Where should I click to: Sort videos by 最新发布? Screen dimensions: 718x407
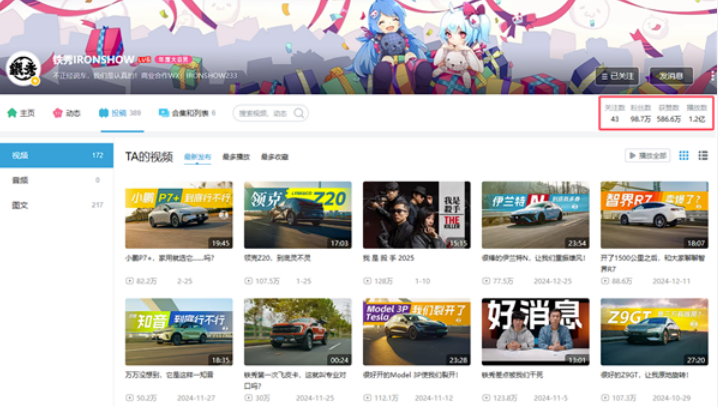[196, 157]
